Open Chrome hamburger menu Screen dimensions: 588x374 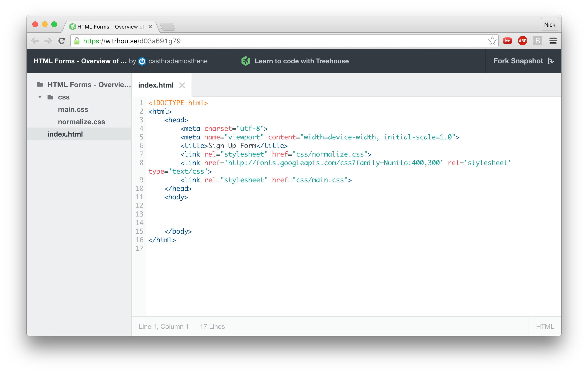(553, 41)
